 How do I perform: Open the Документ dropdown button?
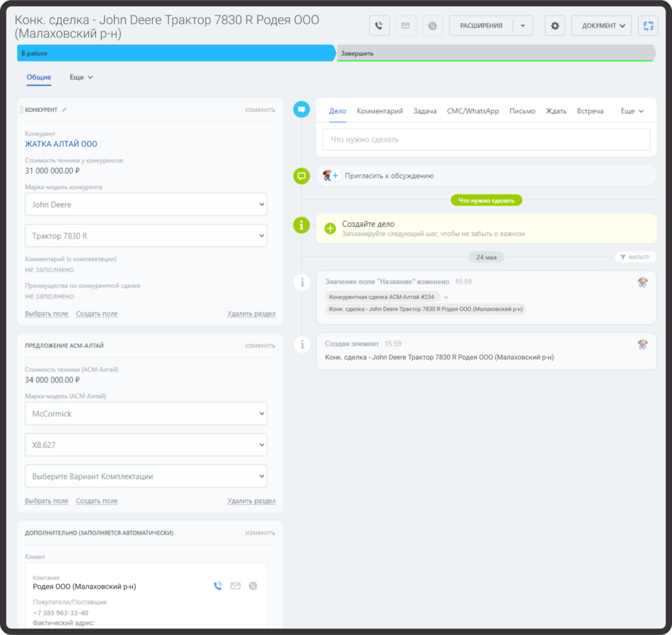[x=601, y=26]
